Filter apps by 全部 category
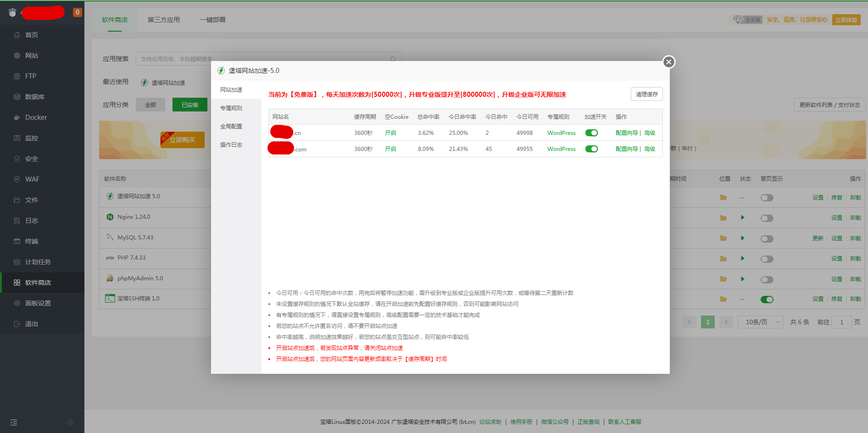The width and height of the screenshot is (868, 433). [150, 105]
